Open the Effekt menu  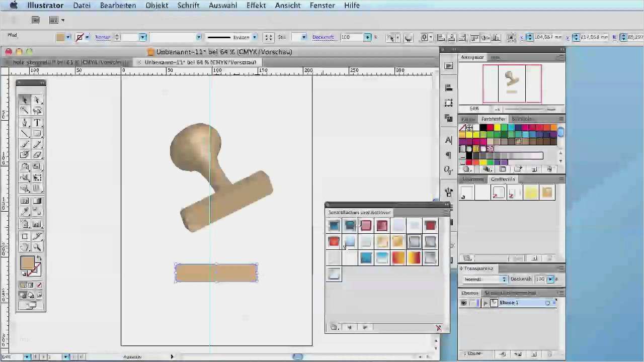[x=256, y=6]
